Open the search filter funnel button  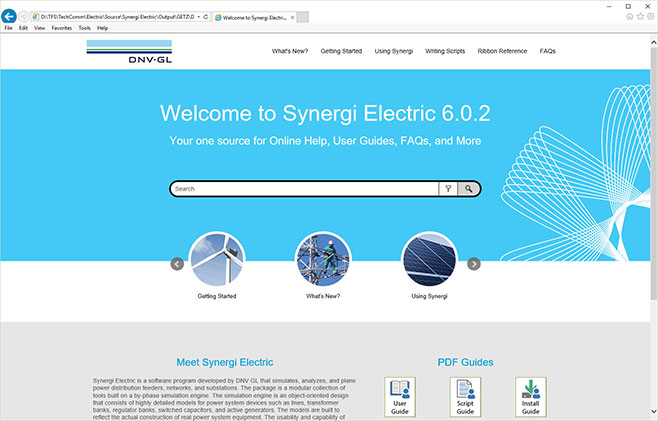[448, 189]
